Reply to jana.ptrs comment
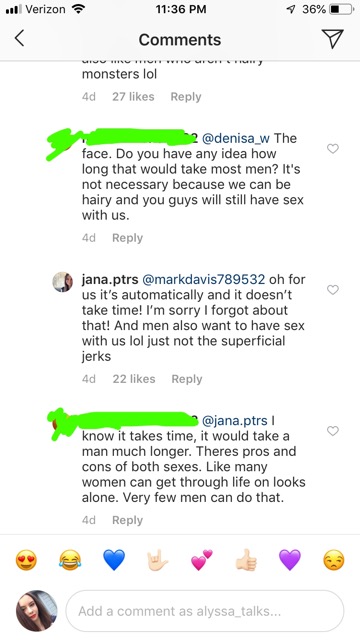360x640 pixels. pos(187,379)
